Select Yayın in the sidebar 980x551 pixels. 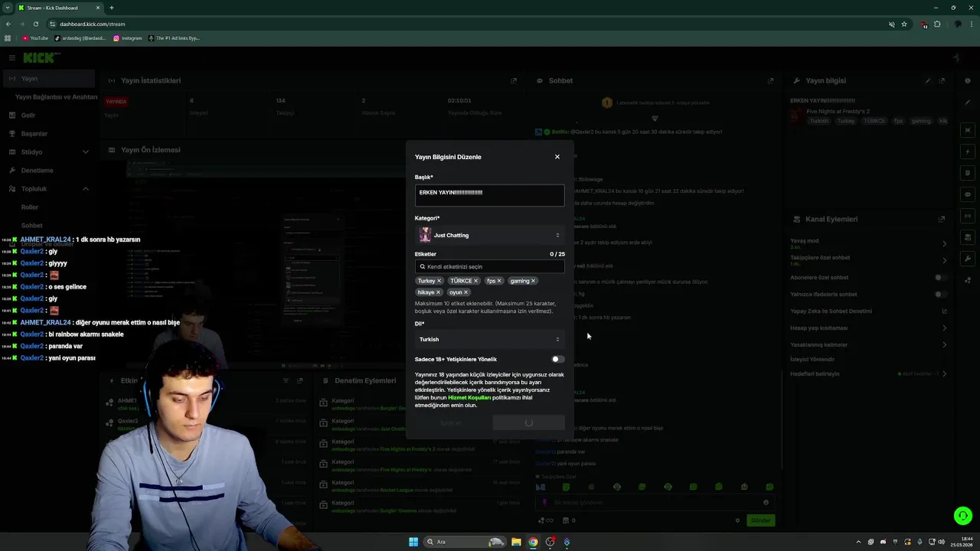[x=47, y=79]
